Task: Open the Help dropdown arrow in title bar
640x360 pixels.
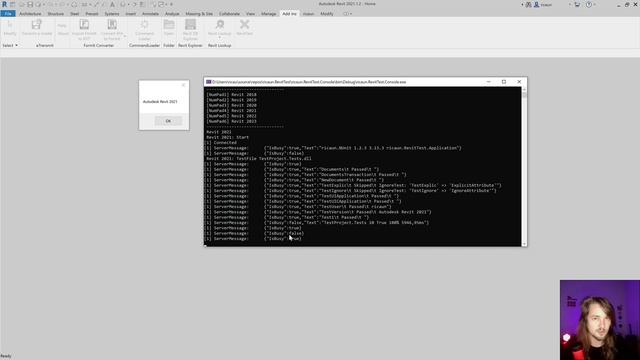Action: tap(594, 4)
